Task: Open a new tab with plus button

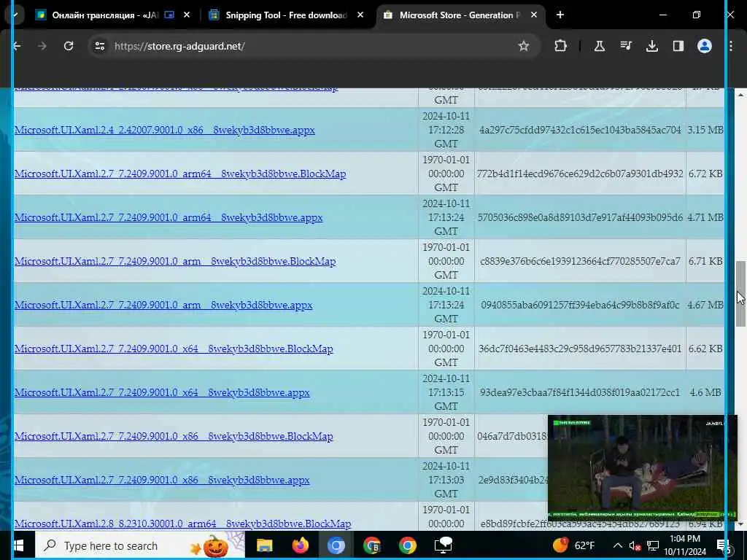Action: pos(560,15)
